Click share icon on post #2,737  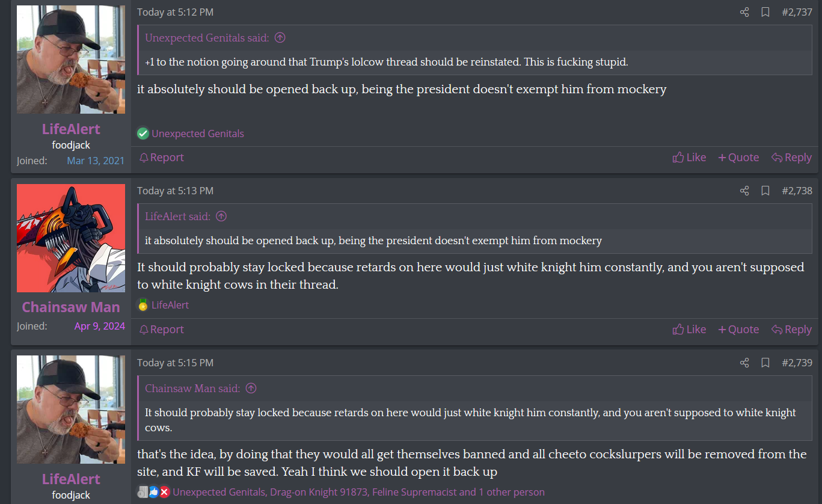[x=744, y=12]
